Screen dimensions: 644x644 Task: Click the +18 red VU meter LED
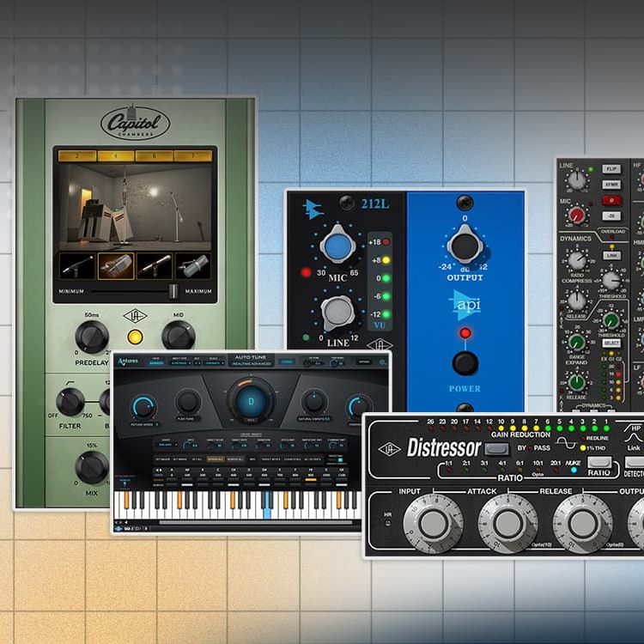(x=386, y=242)
